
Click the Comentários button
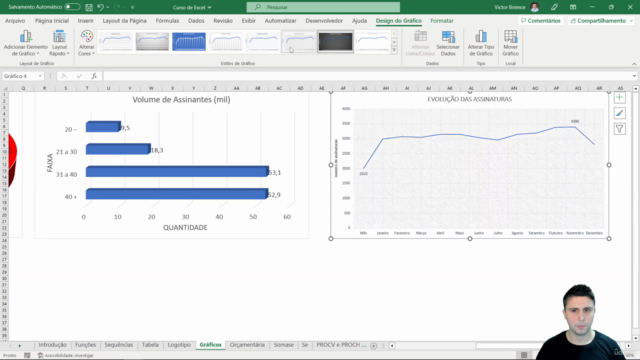pos(540,21)
